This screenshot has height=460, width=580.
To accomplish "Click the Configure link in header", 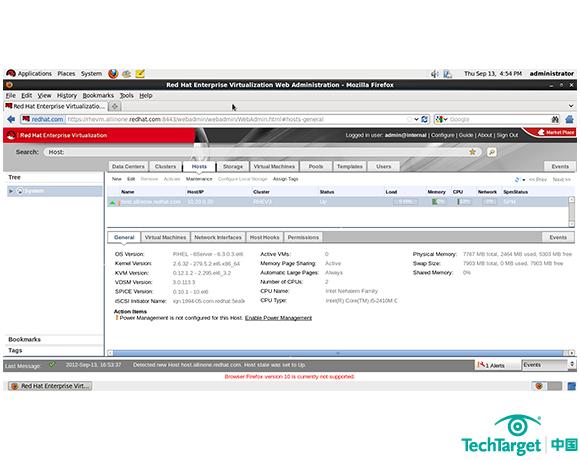I will [442, 135].
